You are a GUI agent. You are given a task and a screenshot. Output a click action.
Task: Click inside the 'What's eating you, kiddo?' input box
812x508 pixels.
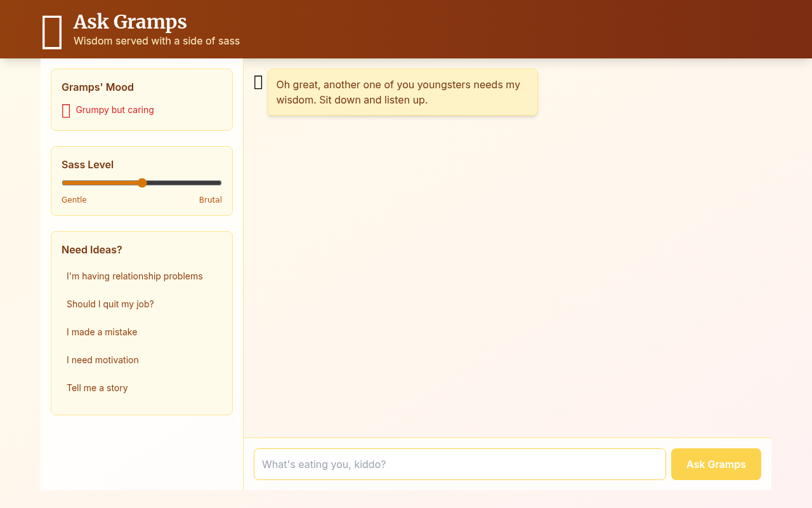pos(459,464)
